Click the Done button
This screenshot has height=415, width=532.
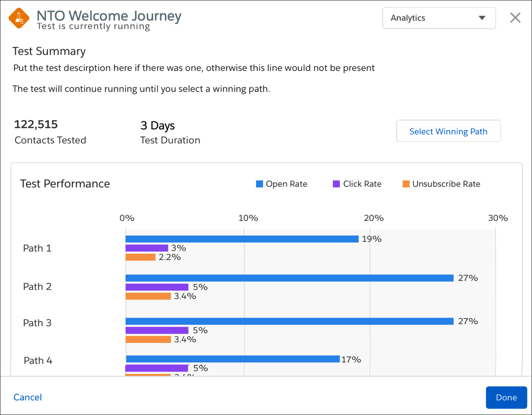point(506,397)
